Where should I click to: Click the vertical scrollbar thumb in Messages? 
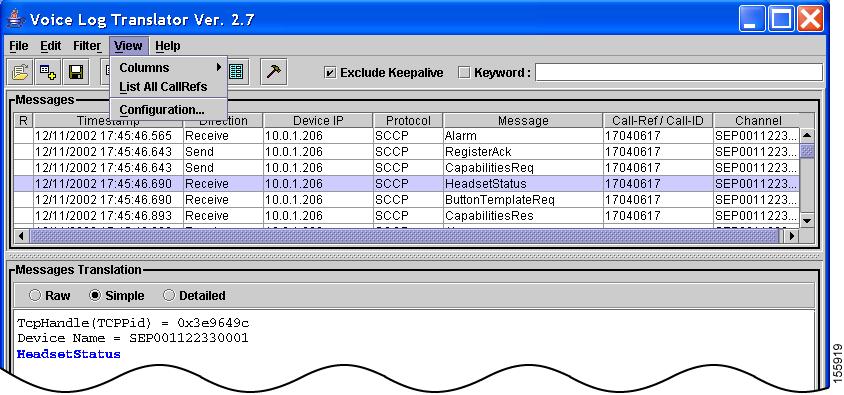tap(807, 151)
